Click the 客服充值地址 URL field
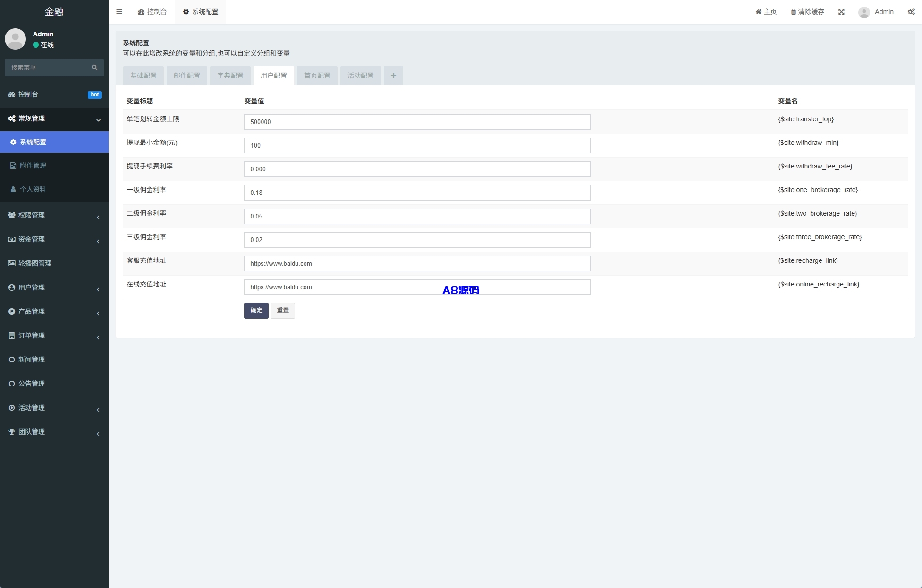 417,263
